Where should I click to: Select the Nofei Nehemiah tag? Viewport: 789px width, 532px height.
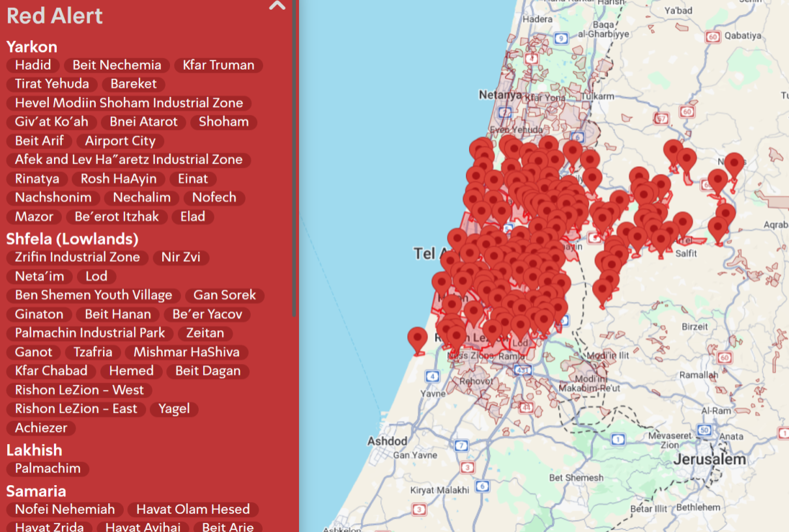point(65,509)
